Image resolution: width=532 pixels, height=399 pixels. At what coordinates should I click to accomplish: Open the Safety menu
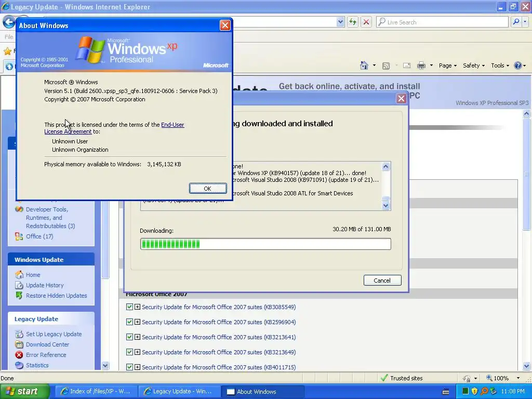pos(474,65)
